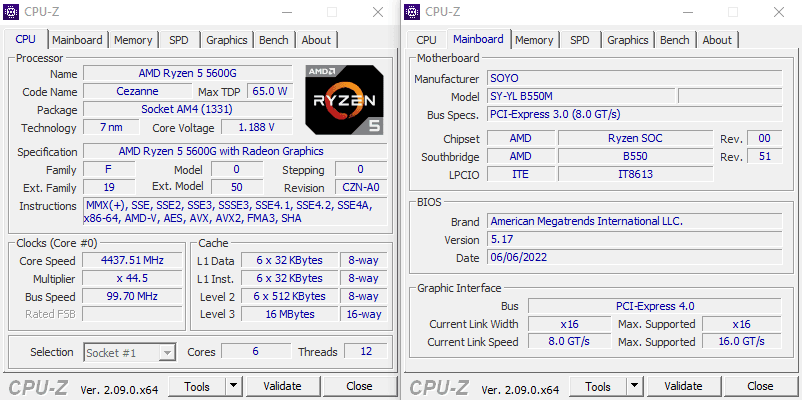Click the Cores count value 6
This screenshot has width=802, height=400.
click(256, 351)
